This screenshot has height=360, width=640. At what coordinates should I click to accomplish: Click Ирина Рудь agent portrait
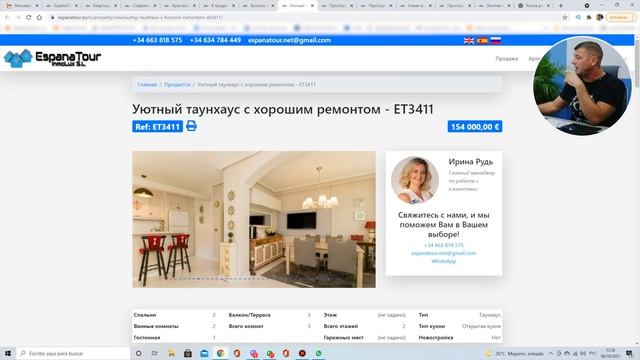[415, 180]
